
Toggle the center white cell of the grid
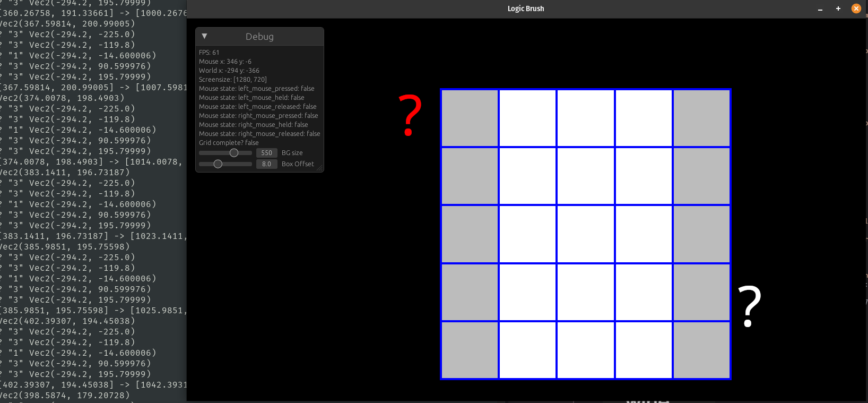tap(586, 234)
